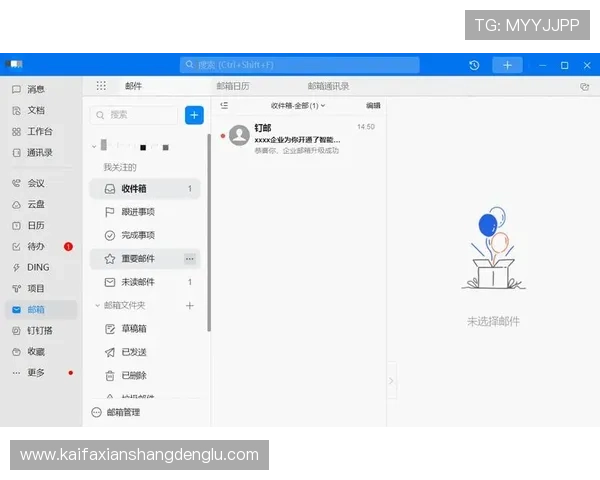Image resolution: width=600 pixels, height=480 pixels.
Task: Open 消息 in the left sidebar
Action: 29,89
